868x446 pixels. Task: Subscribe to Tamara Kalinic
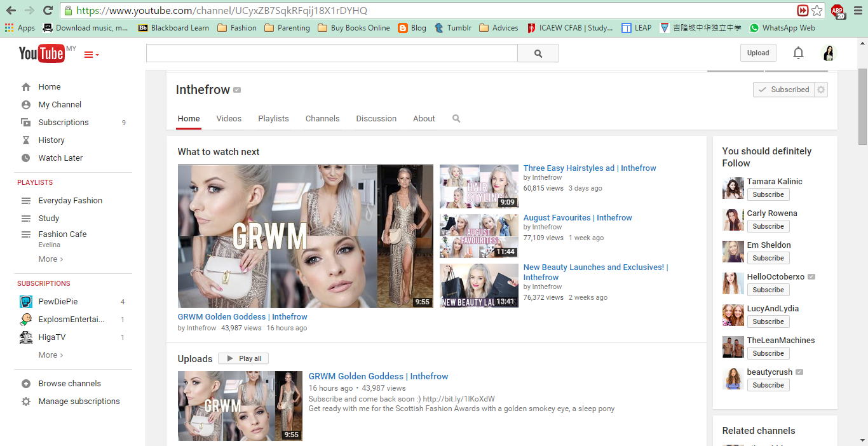tap(768, 194)
